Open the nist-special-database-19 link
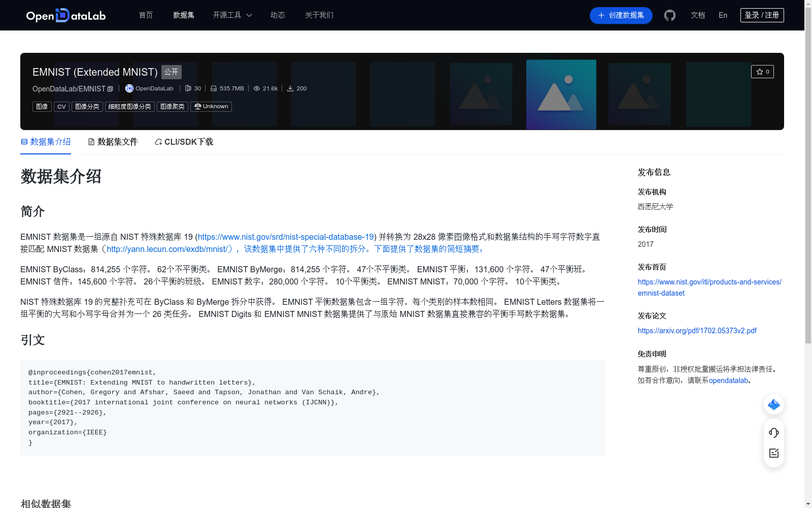The image size is (812, 508). [286, 237]
